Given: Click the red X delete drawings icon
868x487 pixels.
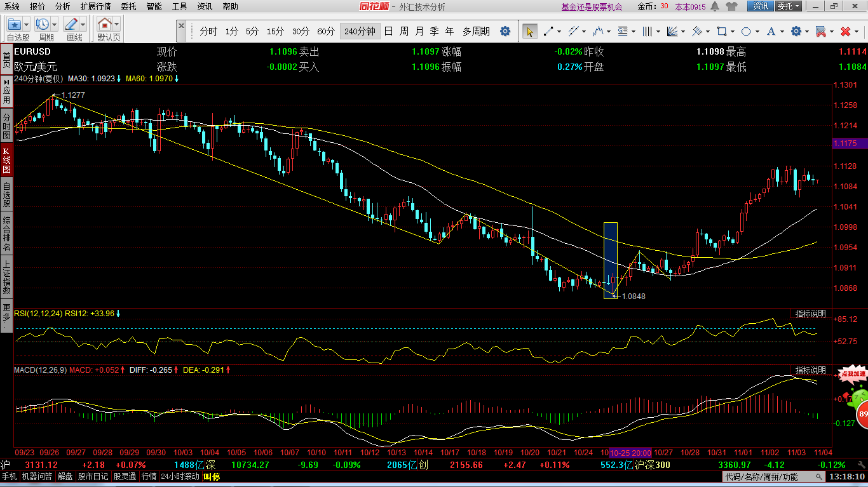Looking at the screenshot, I should point(845,31).
